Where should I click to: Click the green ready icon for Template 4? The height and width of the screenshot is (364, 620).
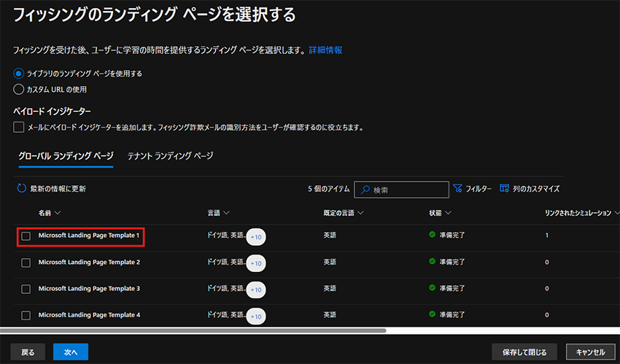tap(433, 314)
